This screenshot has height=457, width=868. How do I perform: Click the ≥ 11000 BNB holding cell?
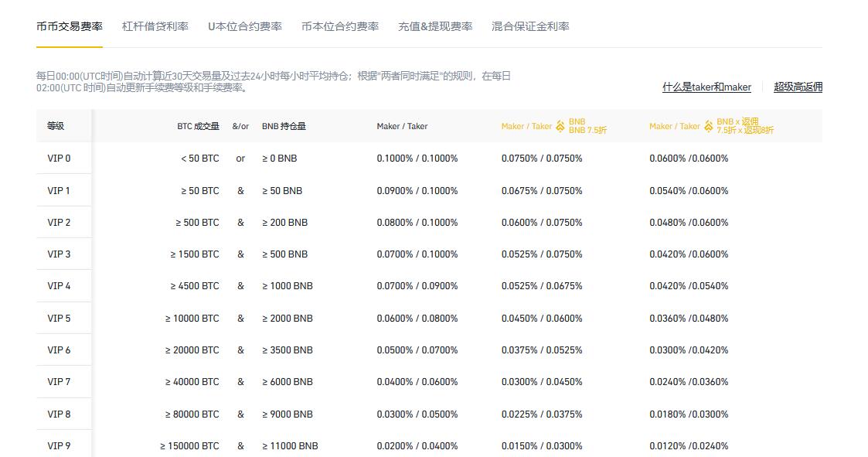[290, 446]
